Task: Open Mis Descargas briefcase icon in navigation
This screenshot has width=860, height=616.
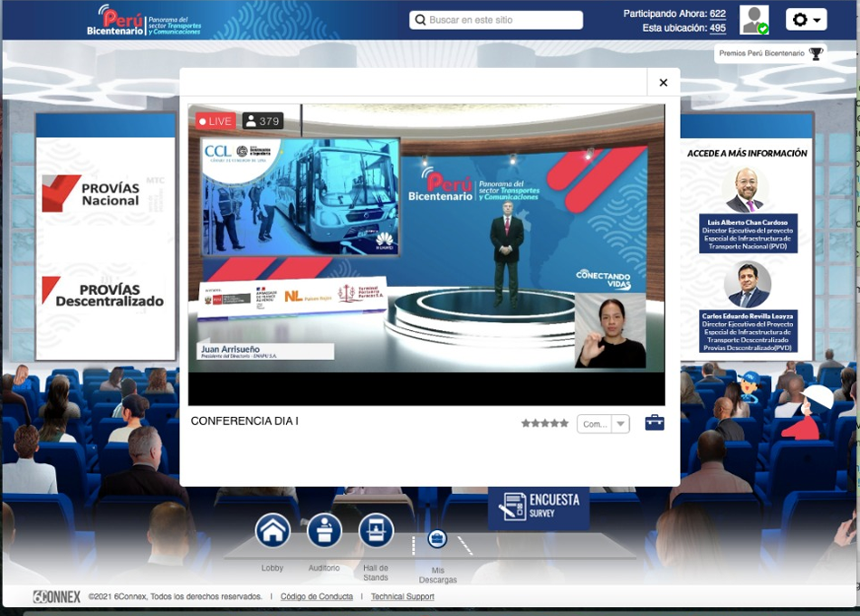Action: coord(437,539)
